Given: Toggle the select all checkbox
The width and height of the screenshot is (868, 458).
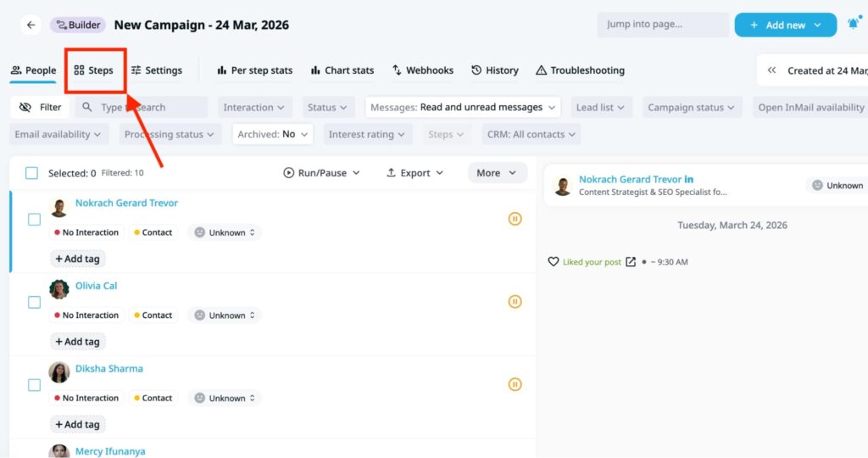Looking at the screenshot, I should pos(31,173).
